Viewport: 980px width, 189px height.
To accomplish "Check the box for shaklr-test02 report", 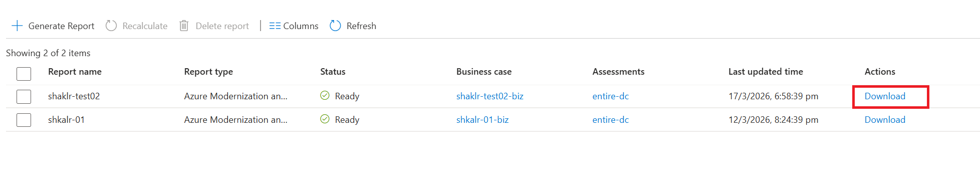I will [x=24, y=96].
